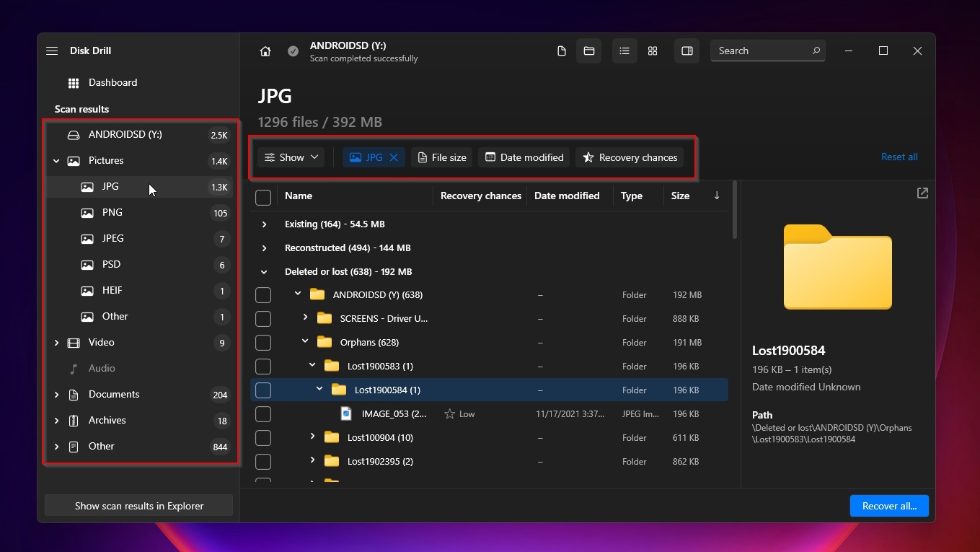Open preview in external window icon
Screen dimensions: 980x552
click(x=922, y=193)
